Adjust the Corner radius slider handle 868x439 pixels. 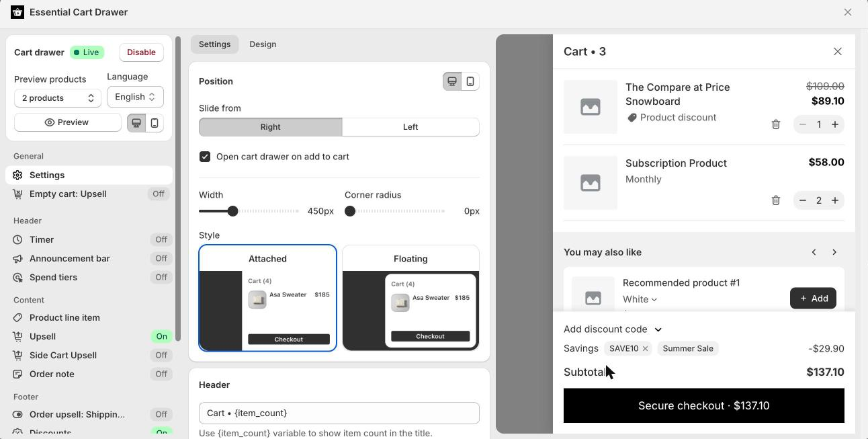pyautogui.click(x=350, y=211)
